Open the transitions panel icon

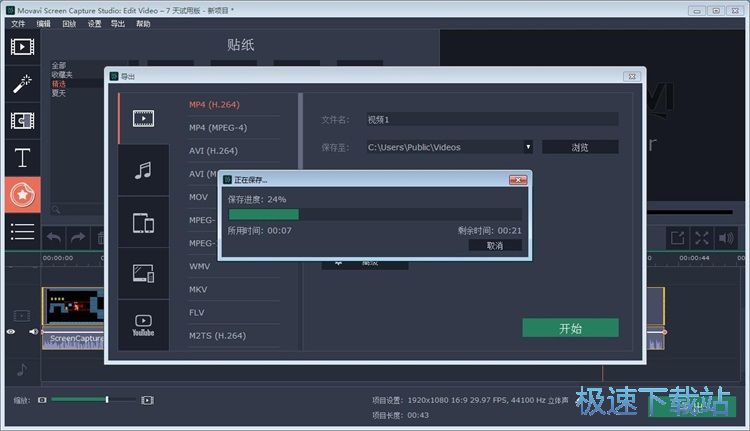pos(22,121)
